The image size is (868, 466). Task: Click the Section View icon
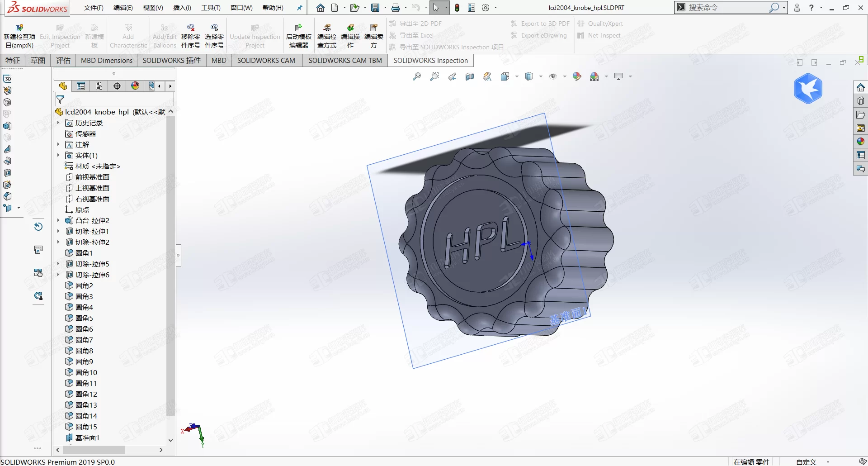tap(470, 76)
